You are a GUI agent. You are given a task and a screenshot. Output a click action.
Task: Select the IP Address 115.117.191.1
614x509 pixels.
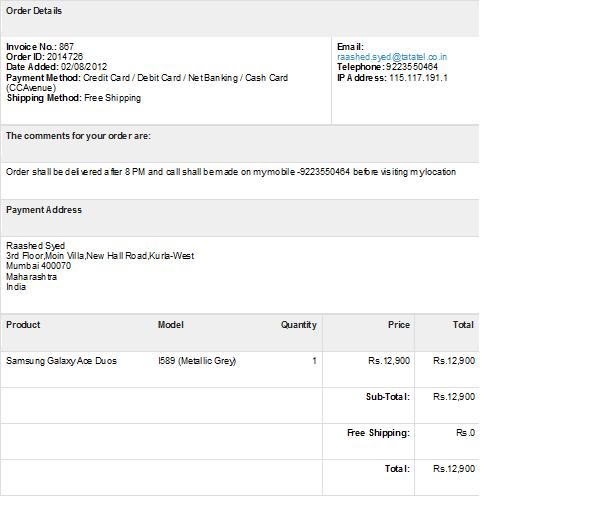point(418,78)
